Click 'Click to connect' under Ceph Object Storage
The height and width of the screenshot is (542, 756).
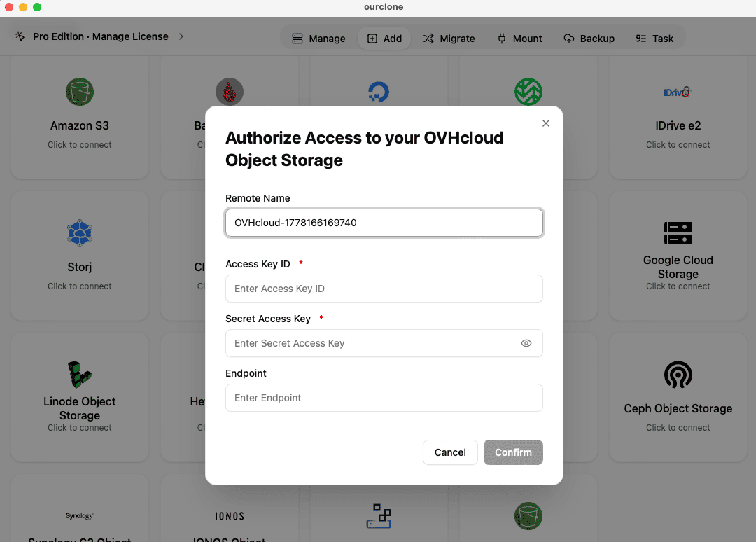(678, 428)
